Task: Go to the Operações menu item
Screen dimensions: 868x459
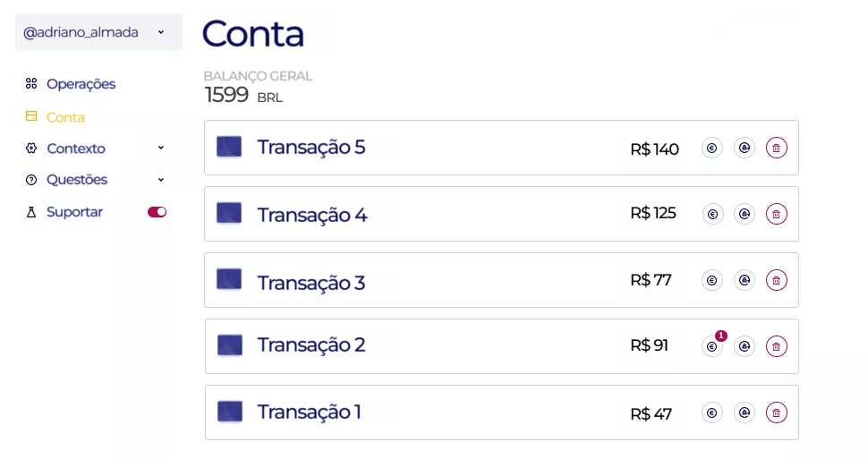Action: [81, 83]
